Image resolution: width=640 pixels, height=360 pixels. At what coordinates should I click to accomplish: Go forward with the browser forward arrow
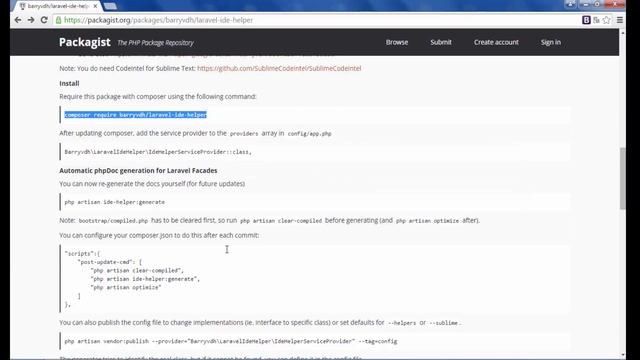click(x=31, y=20)
